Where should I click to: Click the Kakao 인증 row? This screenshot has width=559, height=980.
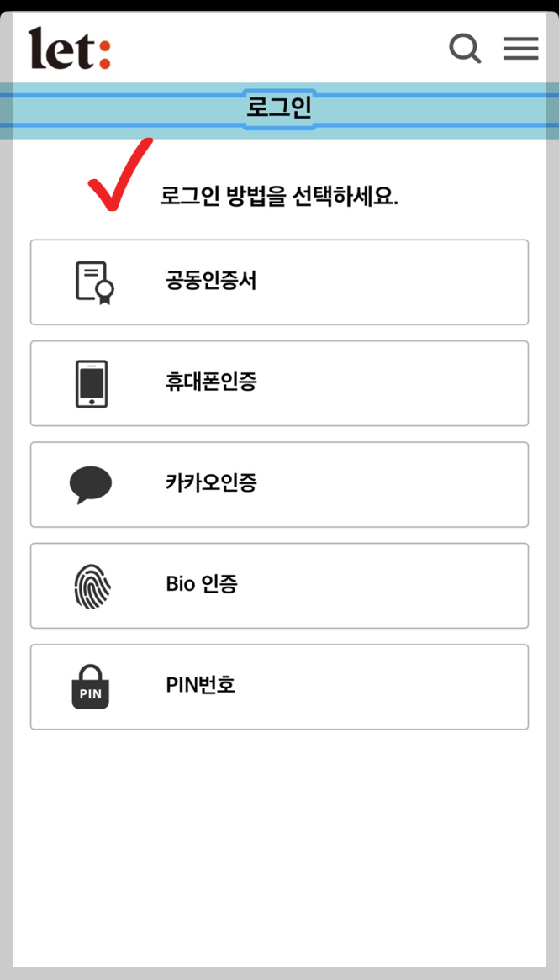click(279, 483)
